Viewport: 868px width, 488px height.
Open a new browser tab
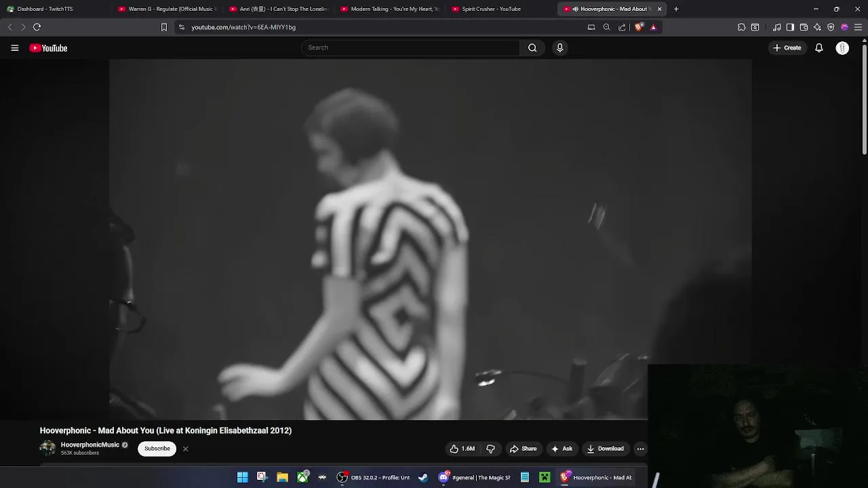tap(676, 9)
